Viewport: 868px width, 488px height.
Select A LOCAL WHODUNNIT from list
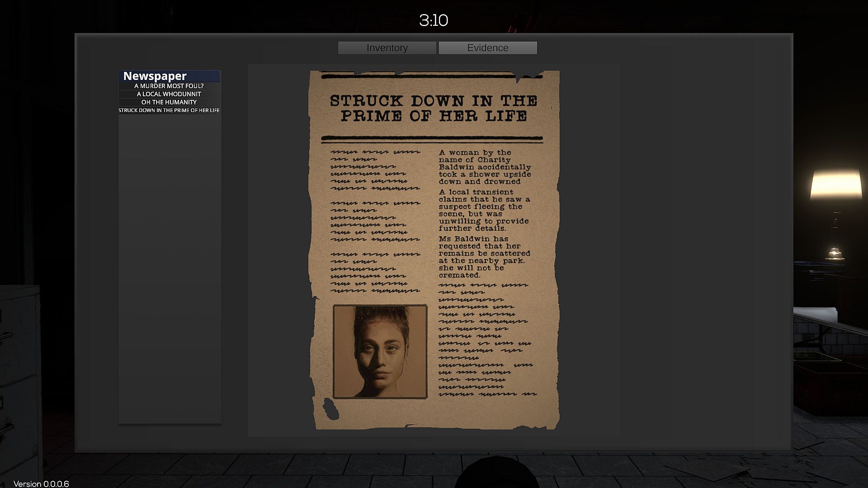click(x=169, y=94)
